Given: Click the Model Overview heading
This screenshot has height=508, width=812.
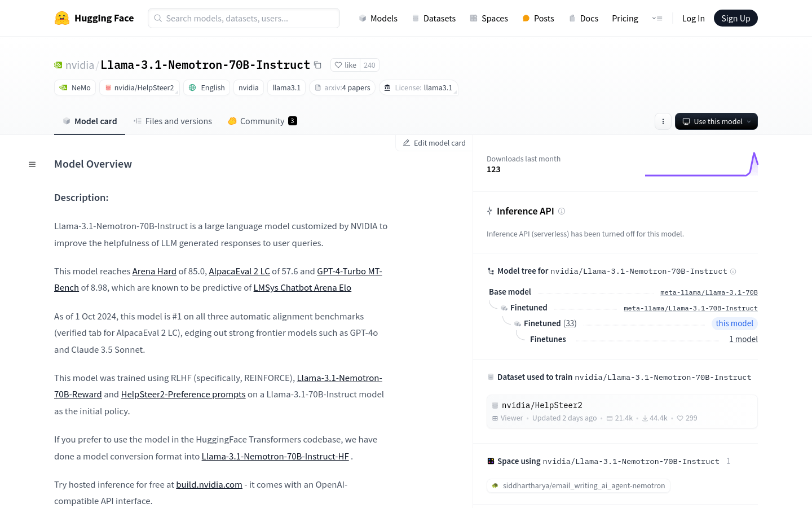Looking at the screenshot, I should click(93, 164).
